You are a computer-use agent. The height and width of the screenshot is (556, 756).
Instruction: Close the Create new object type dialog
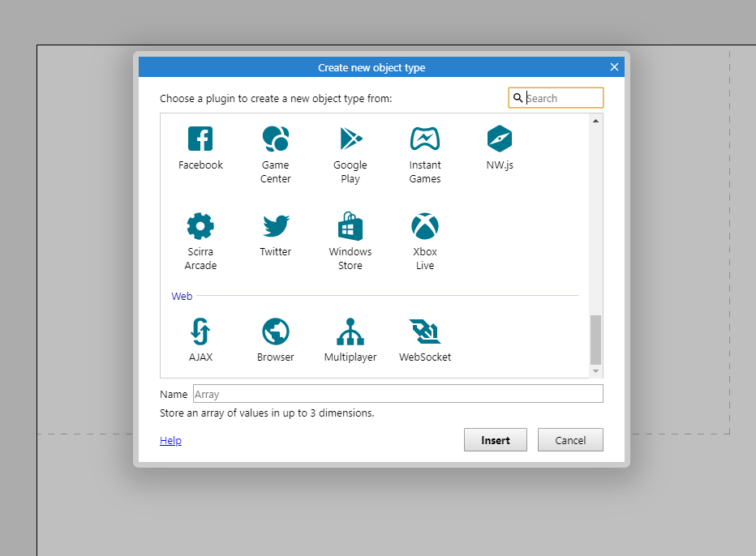(x=614, y=67)
